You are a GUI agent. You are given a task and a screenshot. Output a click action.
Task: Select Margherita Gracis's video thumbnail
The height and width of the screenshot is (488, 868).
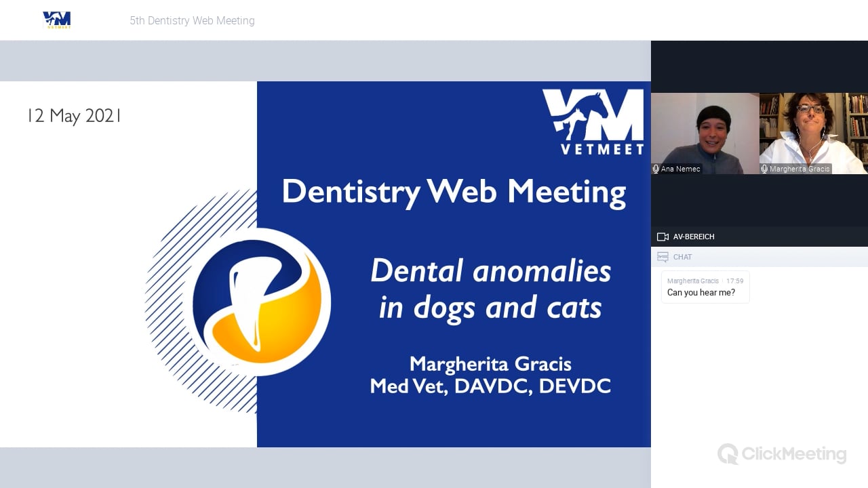coord(814,134)
